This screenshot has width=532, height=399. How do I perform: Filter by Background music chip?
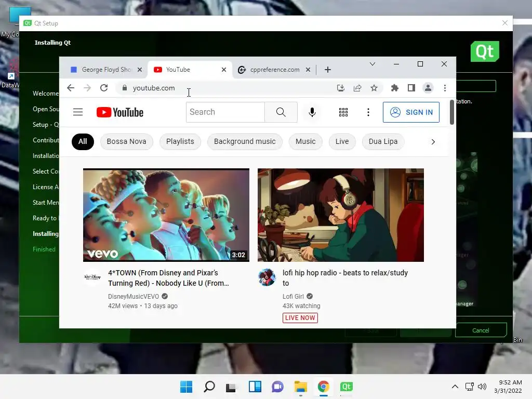pyautogui.click(x=245, y=141)
